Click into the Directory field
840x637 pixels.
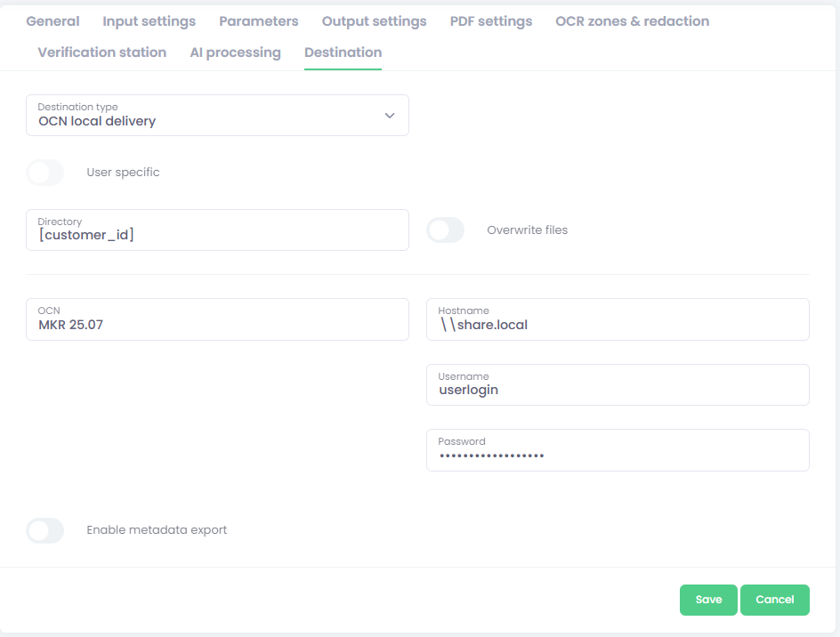click(x=217, y=236)
